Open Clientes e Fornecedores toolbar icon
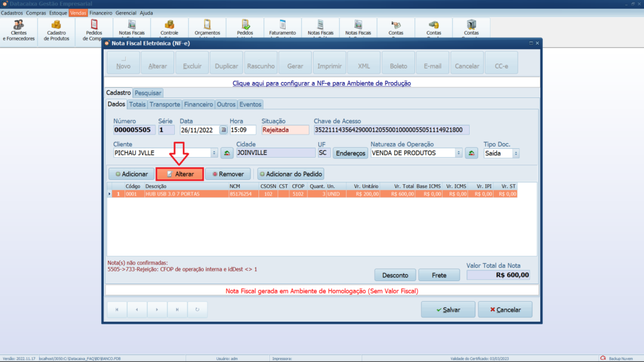 19,30
